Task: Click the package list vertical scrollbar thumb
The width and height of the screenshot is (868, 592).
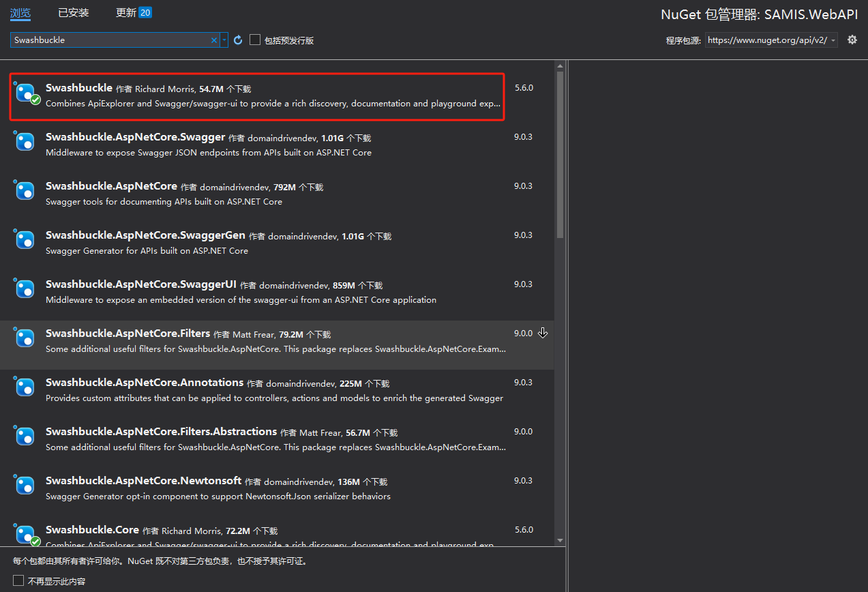Action: coord(560,155)
